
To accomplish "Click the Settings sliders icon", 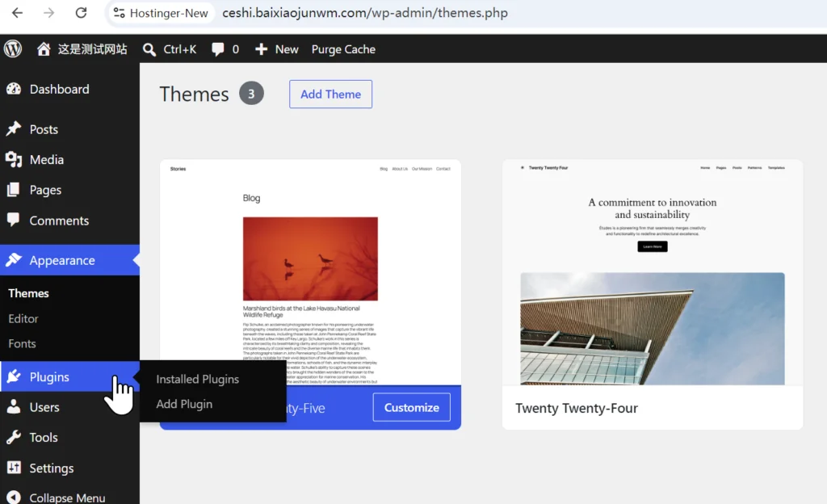I will (14, 468).
